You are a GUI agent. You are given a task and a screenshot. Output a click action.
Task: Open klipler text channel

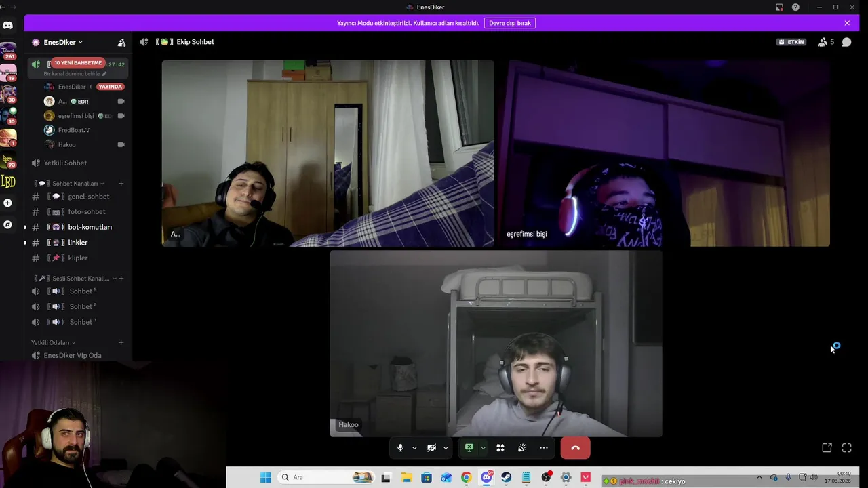coord(78,258)
